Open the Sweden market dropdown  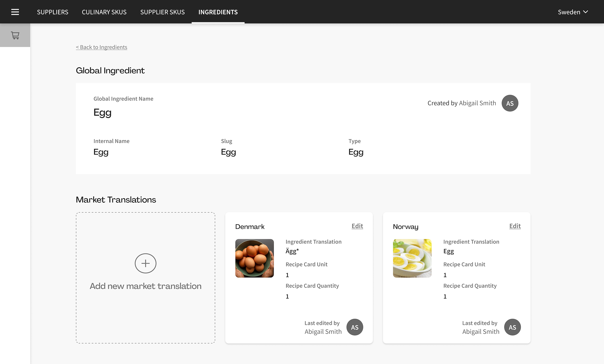click(x=569, y=12)
